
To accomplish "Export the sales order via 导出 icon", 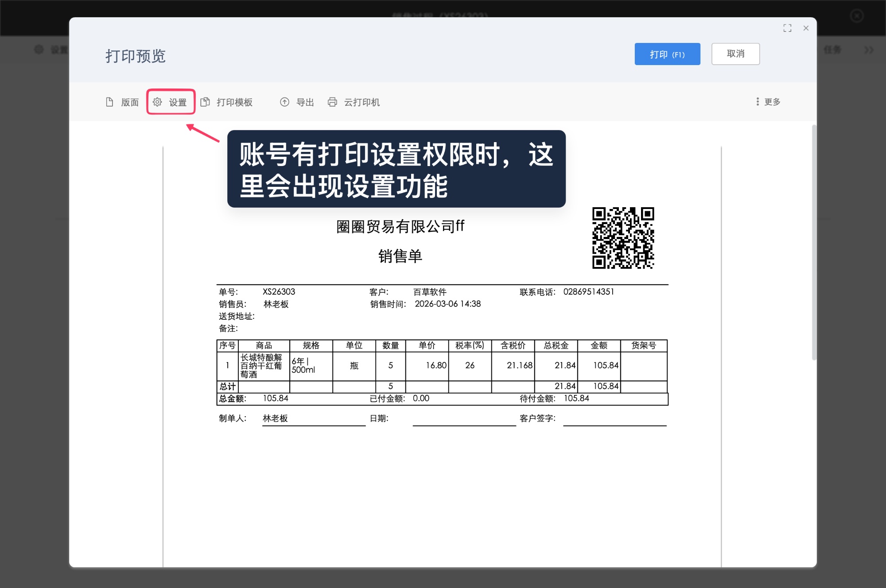I will click(x=285, y=102).
